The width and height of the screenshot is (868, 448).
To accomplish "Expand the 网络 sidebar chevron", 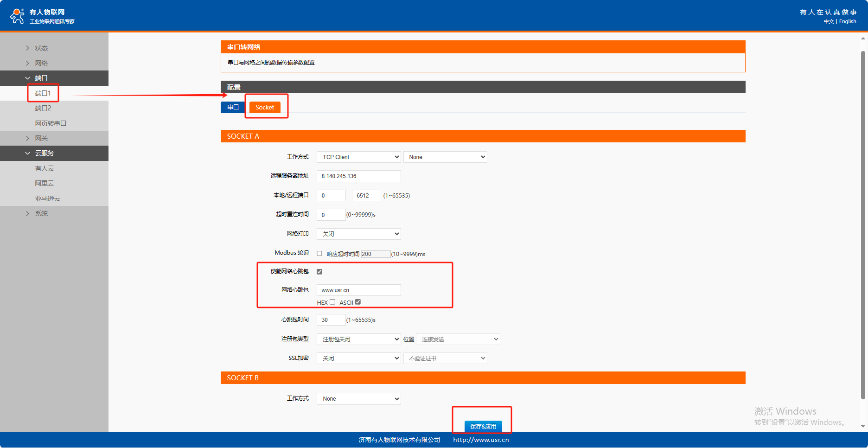I will [x=27, y=63].
